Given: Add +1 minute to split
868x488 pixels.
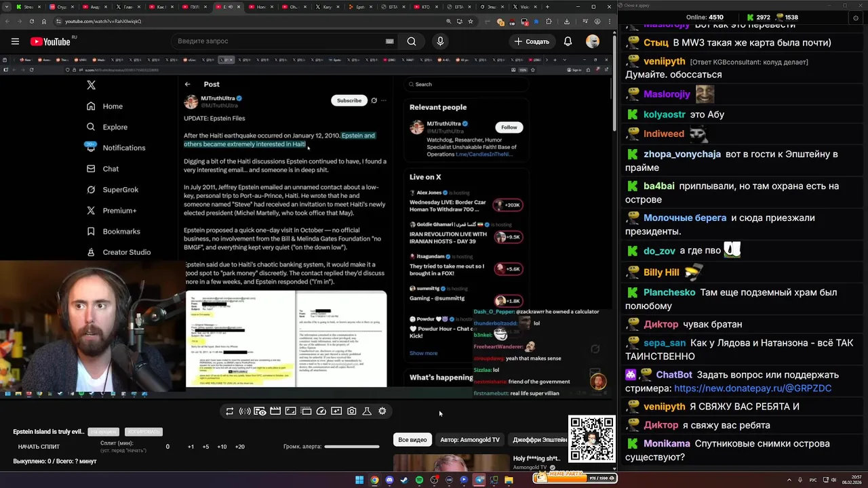Looking at the screenshot, I should pos(191,447).
